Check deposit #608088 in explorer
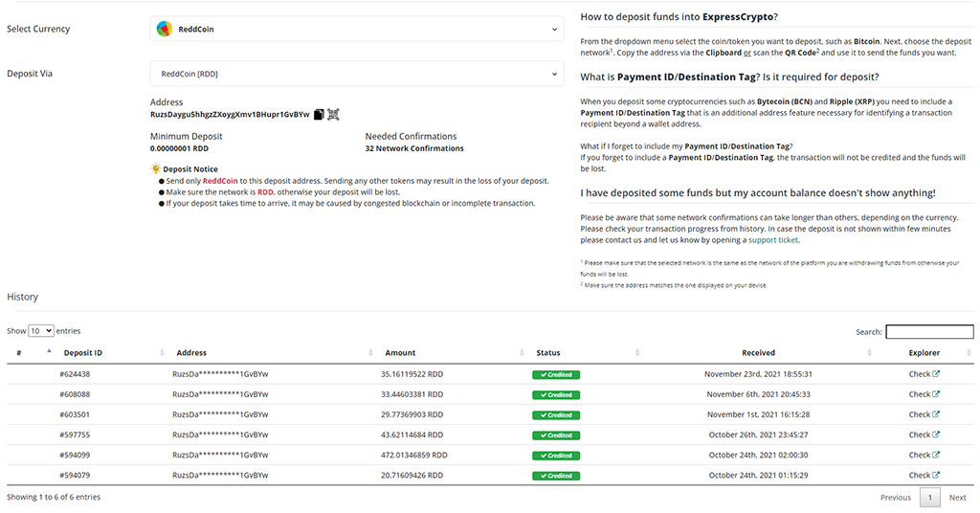Image resolution: width=980 pixels, height=513 pixels. (924, 394)
